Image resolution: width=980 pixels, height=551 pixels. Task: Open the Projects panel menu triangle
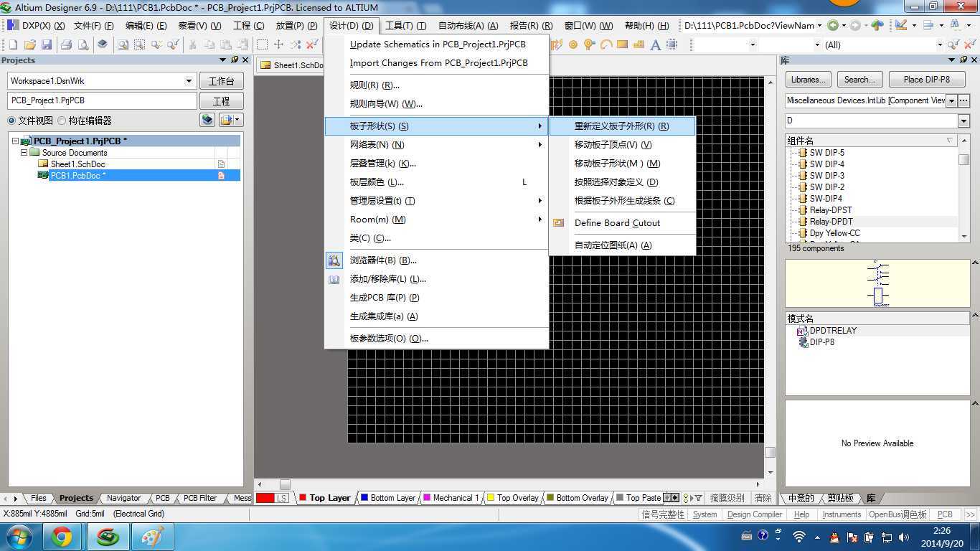(x=222, y=60)
